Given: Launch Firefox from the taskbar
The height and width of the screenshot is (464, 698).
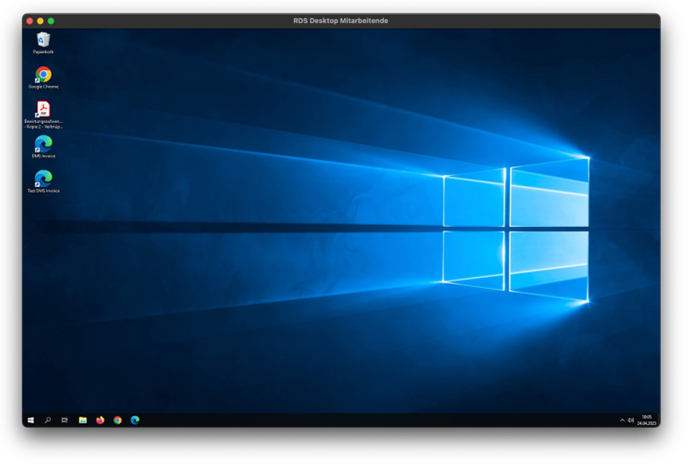Looking at the screenshot, I should [x=100, y=420].
